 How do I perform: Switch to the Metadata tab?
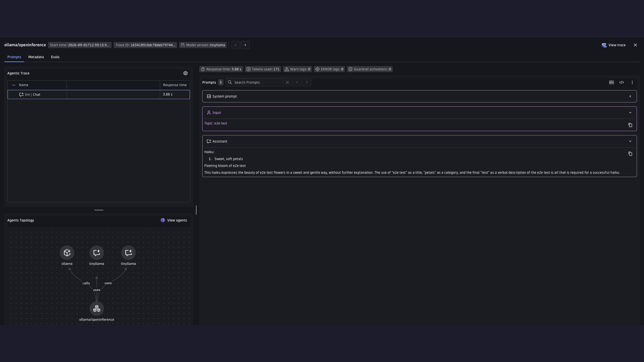pos(36,57)
